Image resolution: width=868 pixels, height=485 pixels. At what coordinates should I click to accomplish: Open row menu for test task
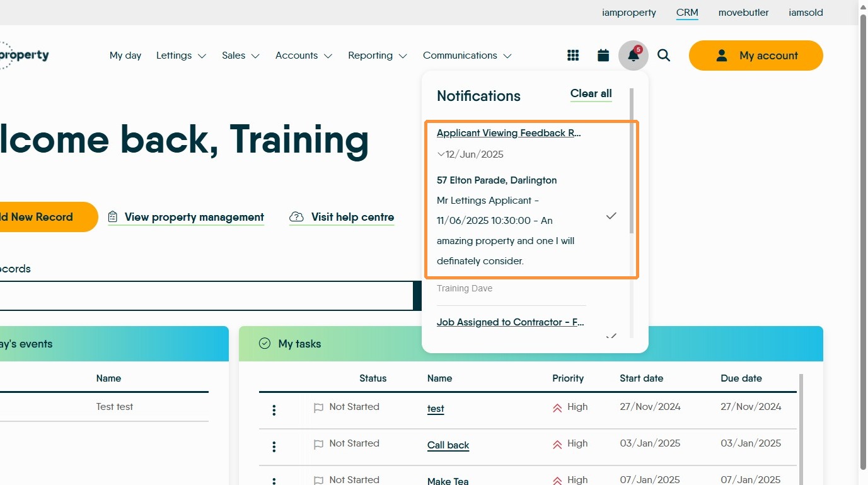[274, 411]
